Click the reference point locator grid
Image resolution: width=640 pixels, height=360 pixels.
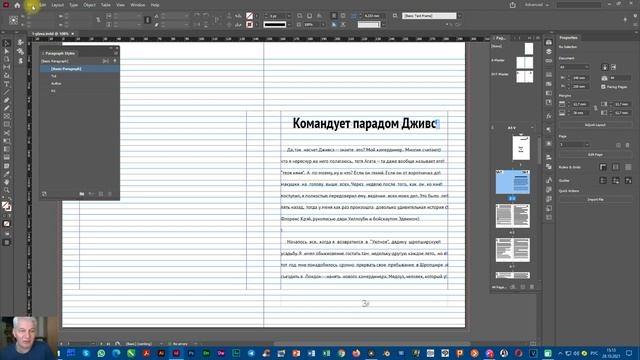(x=13, y=20)
